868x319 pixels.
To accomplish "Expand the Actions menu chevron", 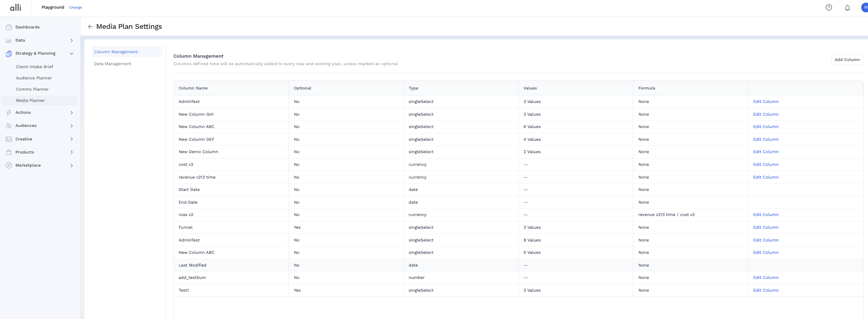I will tap(72, 113).
